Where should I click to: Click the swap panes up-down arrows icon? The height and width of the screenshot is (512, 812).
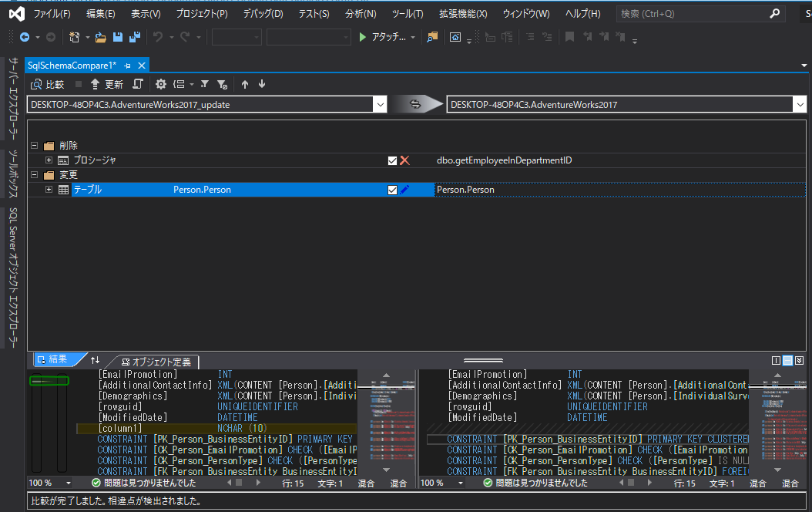(95, 360)
